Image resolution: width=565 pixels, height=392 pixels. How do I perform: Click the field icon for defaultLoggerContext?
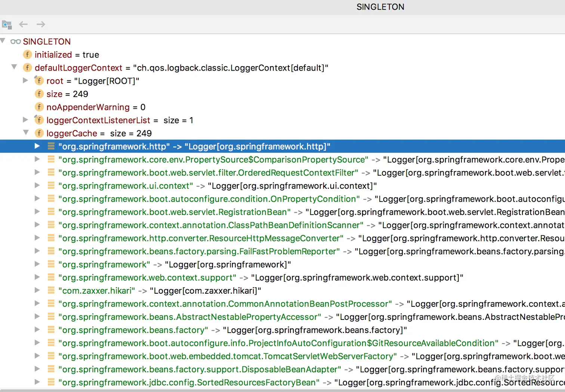click(x=27, y=68)
